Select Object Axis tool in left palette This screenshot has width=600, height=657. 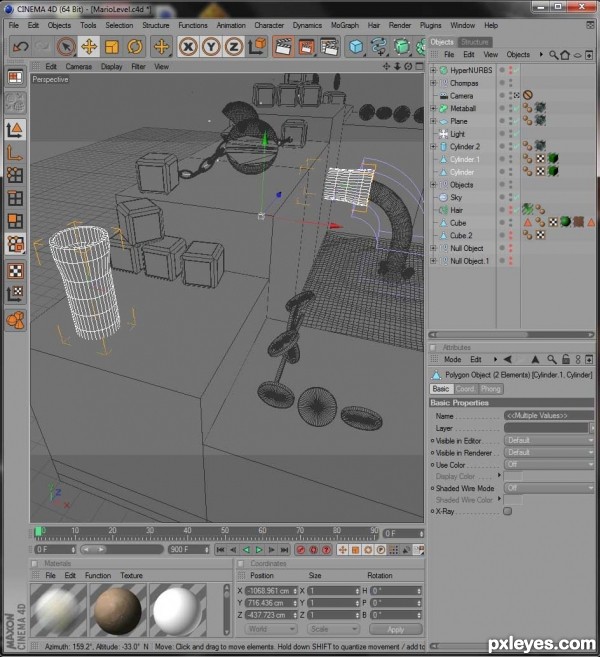coord(16,153)
